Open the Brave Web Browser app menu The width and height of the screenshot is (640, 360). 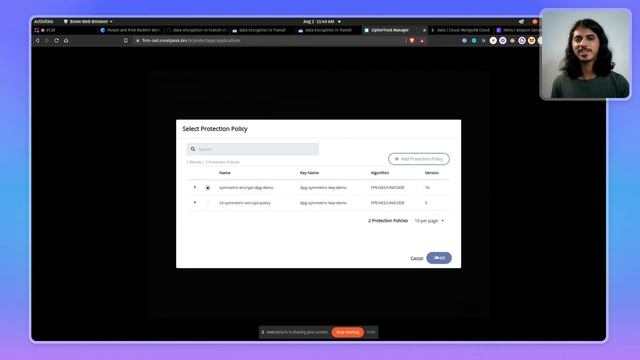point(88,22)
